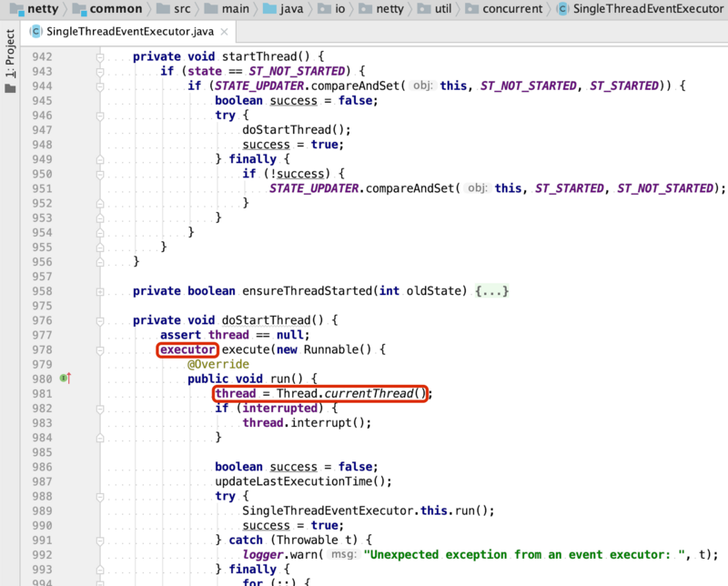Select the io package breadcrumb
The image size is (728, 586).
pos(331,9)
